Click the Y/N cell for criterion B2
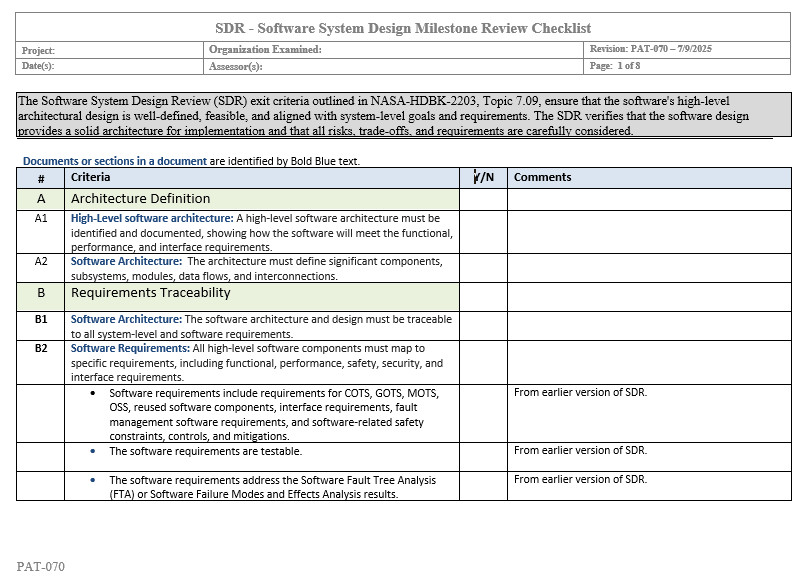802x578 pixels. click(x=483, y=362)
